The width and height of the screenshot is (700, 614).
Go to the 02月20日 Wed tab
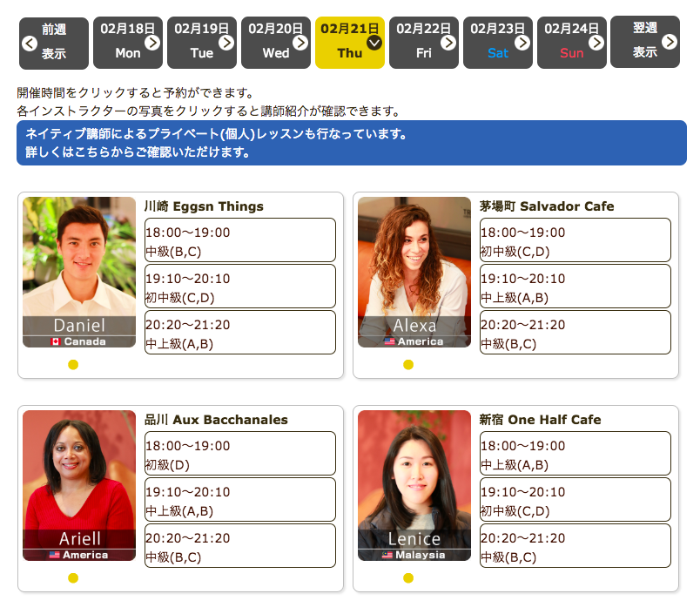[275, 42]
